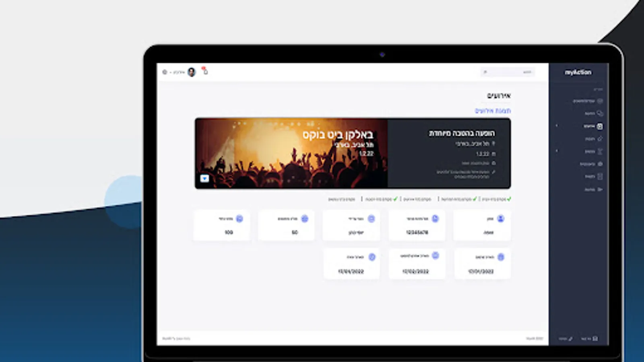Viewport: 644px width, 362px height.
Task: Click the pencil icon in sidebar footer
Action: click(x=571, y=339)
